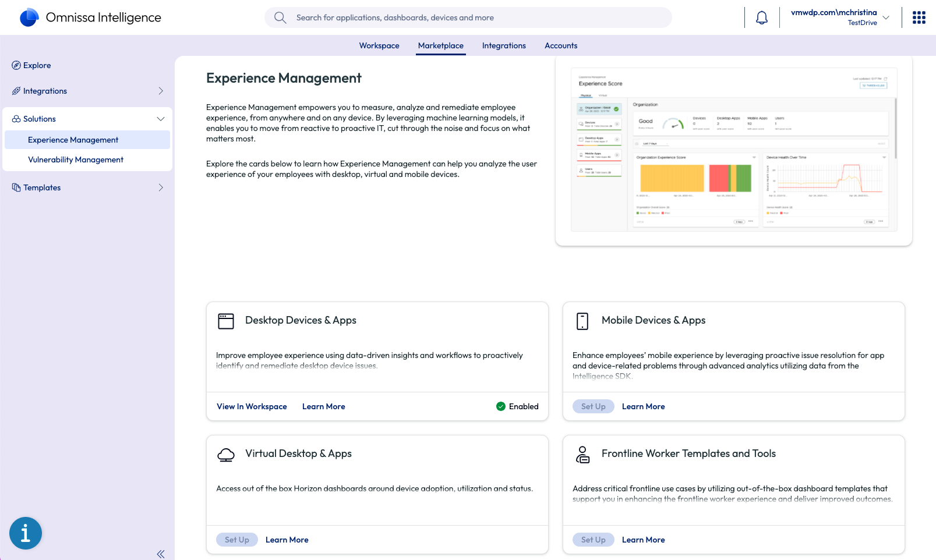Open the Accounts tab

(x=561, y=45)
